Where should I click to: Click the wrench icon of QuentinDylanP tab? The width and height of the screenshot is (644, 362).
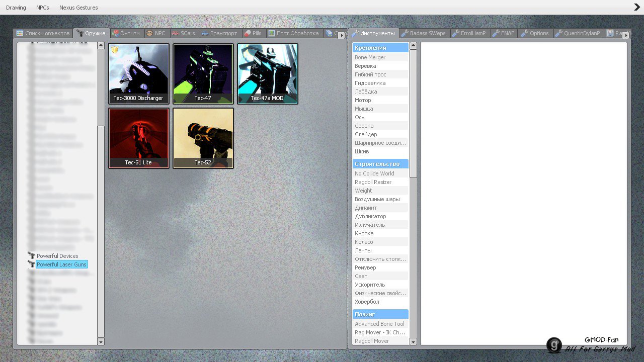pyautogui.click(x=558, y=33)
